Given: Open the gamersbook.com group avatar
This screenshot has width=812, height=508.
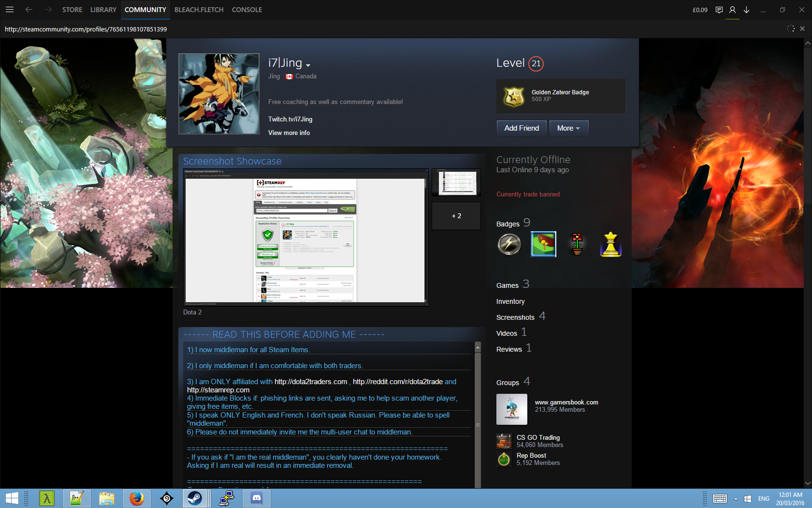Looking at the screenshot, I should [511, 409].
